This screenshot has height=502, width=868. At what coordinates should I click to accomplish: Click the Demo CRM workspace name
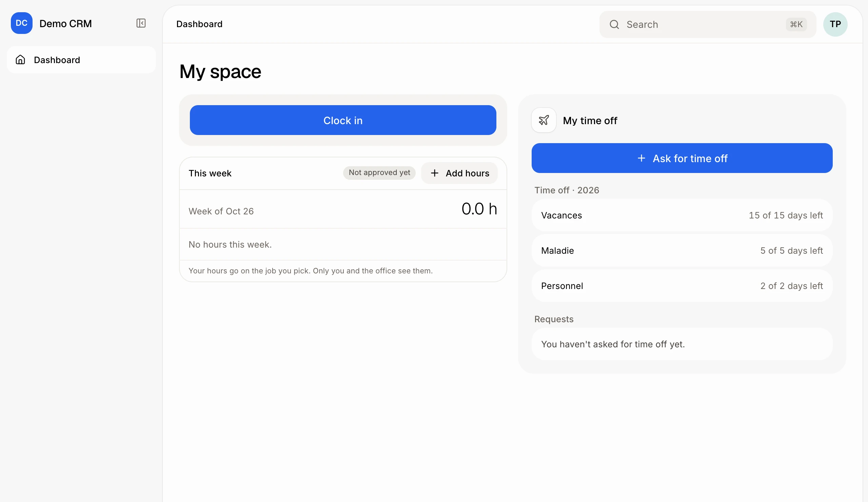point(65,23)
